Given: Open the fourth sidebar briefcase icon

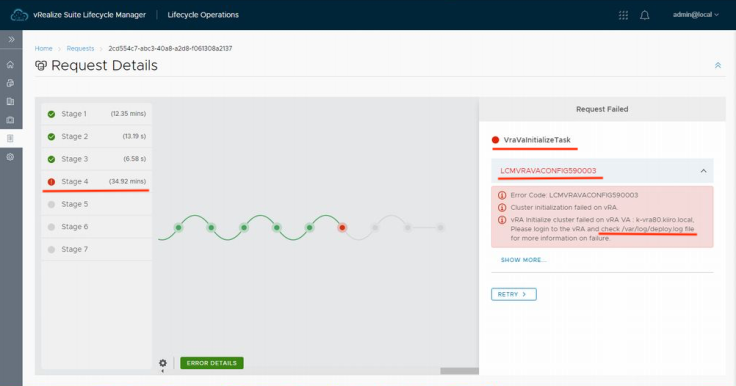Looking at the screenshot, I should 10,120.
